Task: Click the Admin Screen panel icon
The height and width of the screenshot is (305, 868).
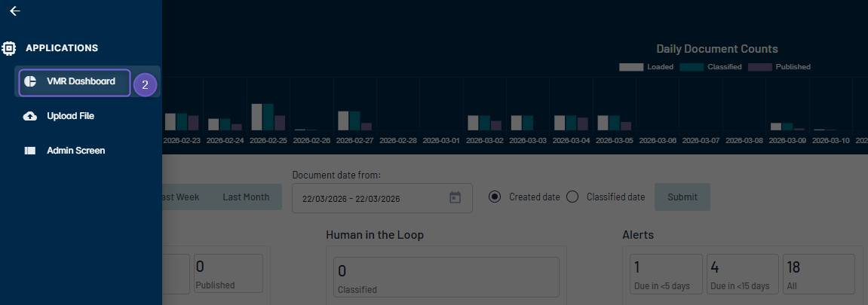Action: [x=30, y=151]
